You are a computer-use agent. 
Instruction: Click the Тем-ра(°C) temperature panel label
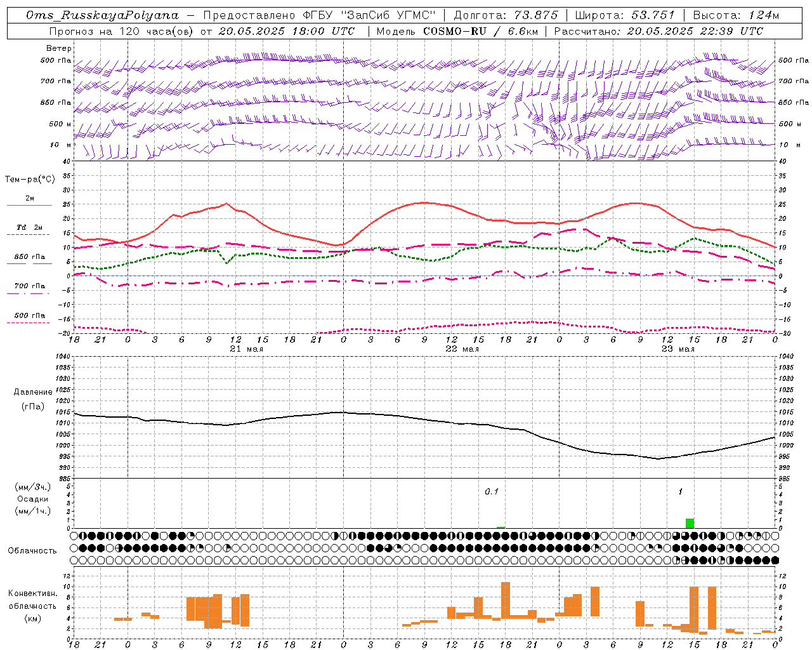tap(30, 180)
